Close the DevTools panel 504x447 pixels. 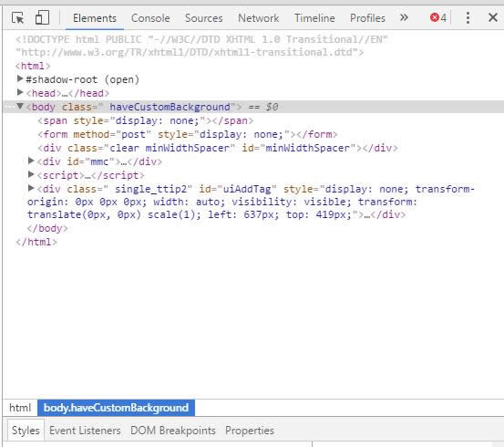pos(493,17)
